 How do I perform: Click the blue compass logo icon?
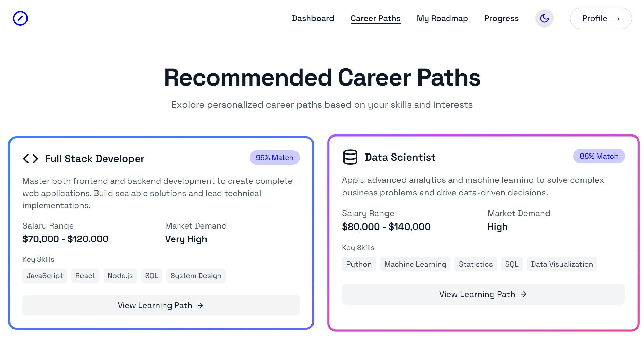pos(20,18)
